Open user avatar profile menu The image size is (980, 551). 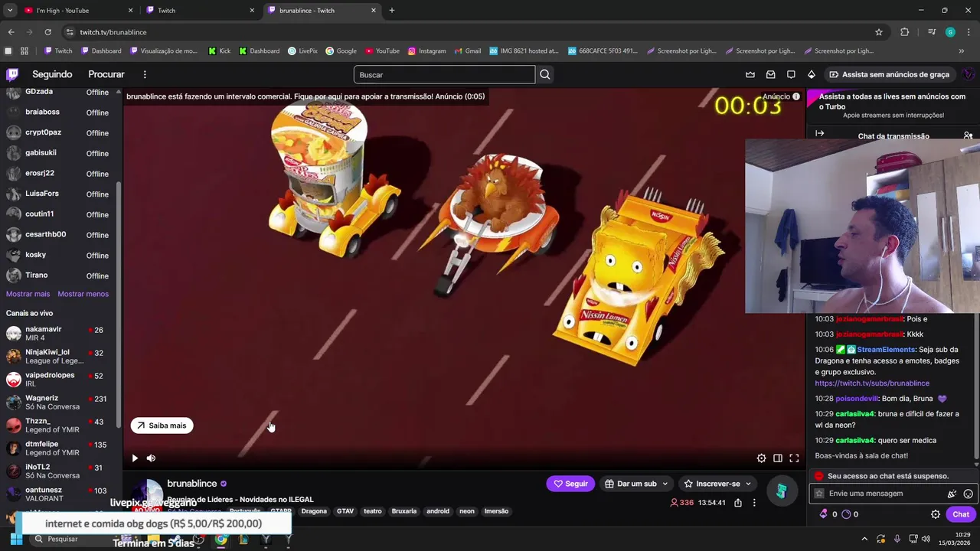point(969,74)
